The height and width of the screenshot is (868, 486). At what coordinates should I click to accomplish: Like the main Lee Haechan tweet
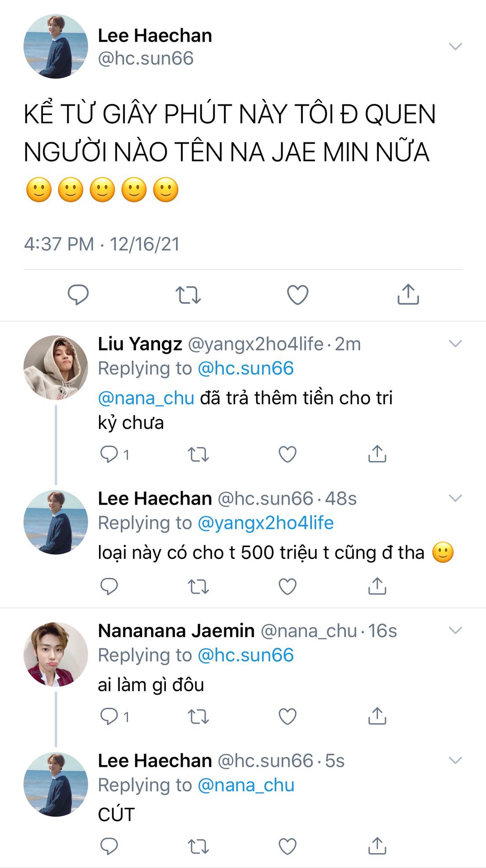pos(297,295)
